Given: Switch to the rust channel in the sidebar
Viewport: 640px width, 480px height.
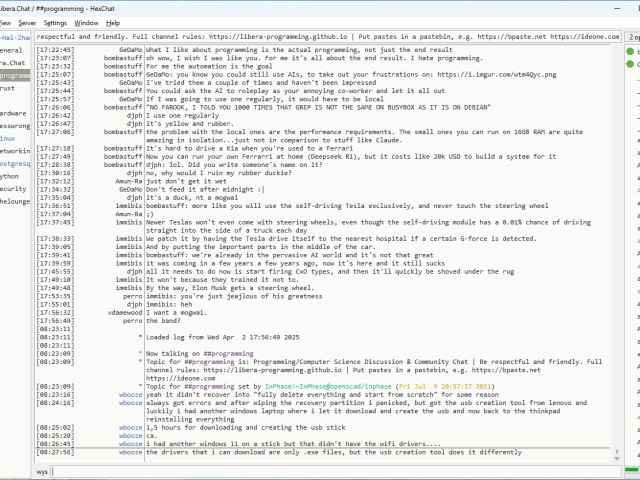Looking at the screenshot, I should [8, 88].
